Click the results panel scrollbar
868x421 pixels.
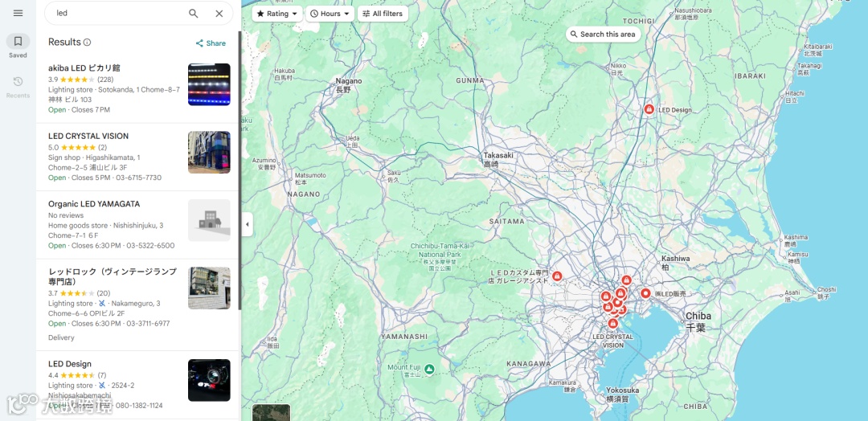click(240, 170)
